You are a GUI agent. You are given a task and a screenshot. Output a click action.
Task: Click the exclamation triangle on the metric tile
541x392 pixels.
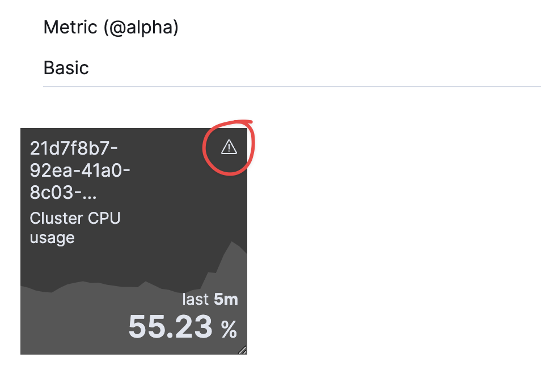(x=229, y=146)
